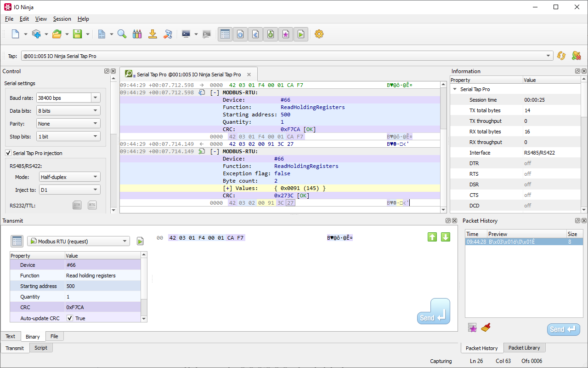Switch to the File transmit tab
Viewport: 588px width, 368px height.
click(x=54, y=336)
